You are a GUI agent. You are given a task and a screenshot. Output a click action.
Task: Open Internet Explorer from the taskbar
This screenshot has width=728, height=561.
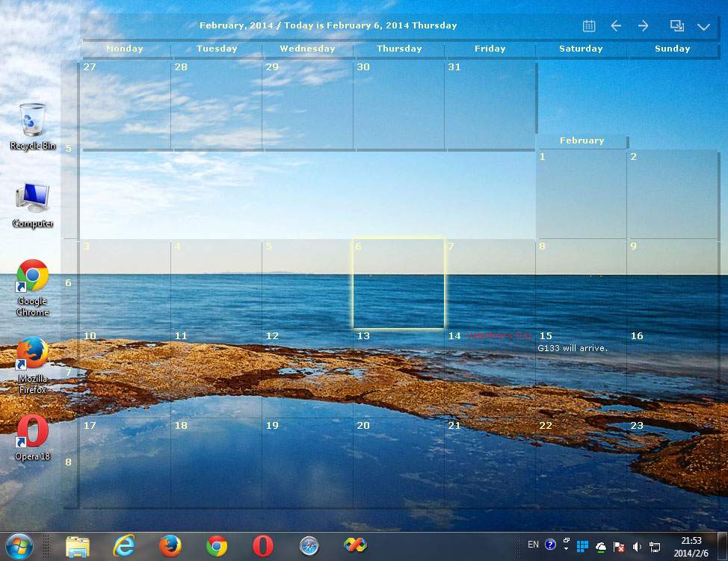[124, 545]
